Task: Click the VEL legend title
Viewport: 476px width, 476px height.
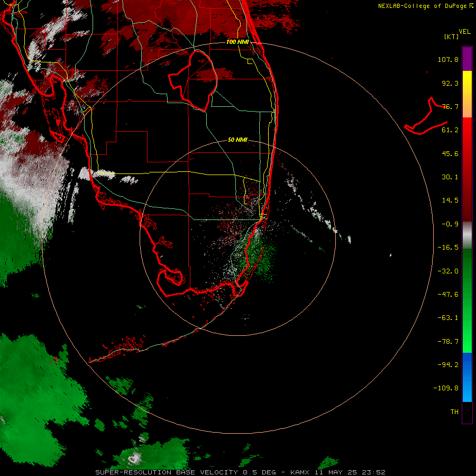Action: 465,32
